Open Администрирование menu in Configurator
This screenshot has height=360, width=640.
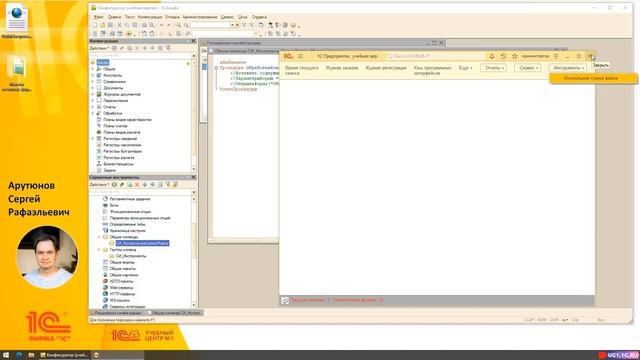point(200,17)
